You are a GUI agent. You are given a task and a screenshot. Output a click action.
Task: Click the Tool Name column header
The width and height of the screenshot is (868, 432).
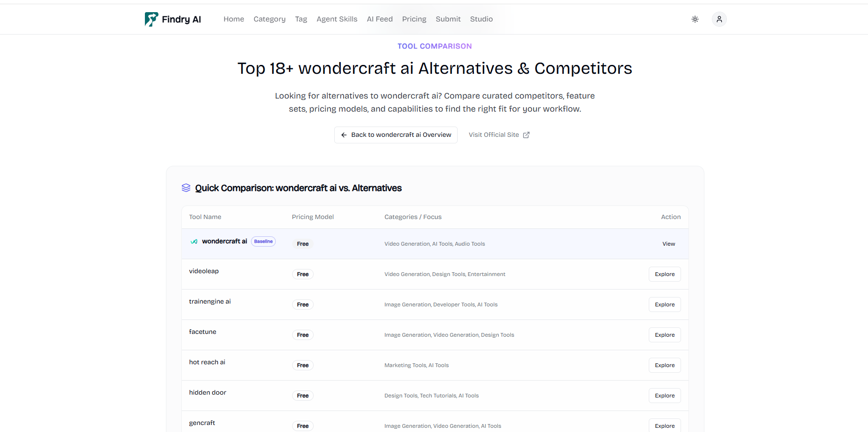(x=205, y=217)
